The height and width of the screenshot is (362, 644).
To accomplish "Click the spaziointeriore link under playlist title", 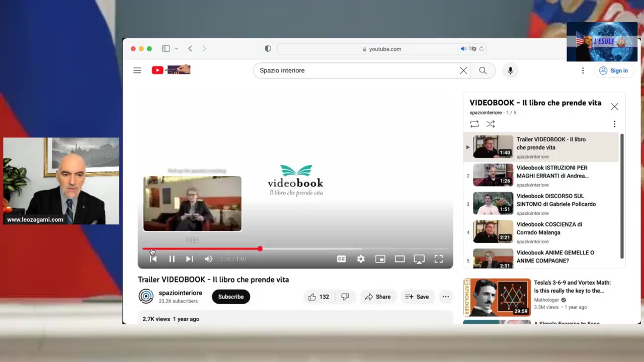I will [x=486, y=113].
